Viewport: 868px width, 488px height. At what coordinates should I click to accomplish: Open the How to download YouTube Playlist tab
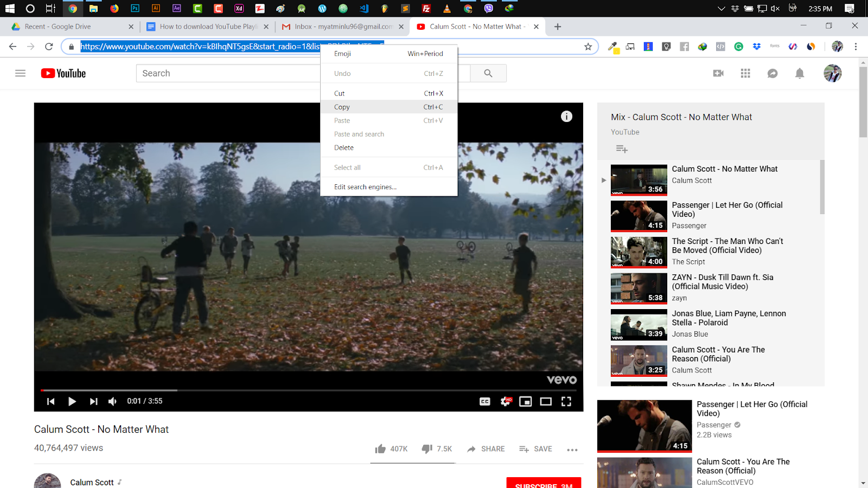coord(208,27)
